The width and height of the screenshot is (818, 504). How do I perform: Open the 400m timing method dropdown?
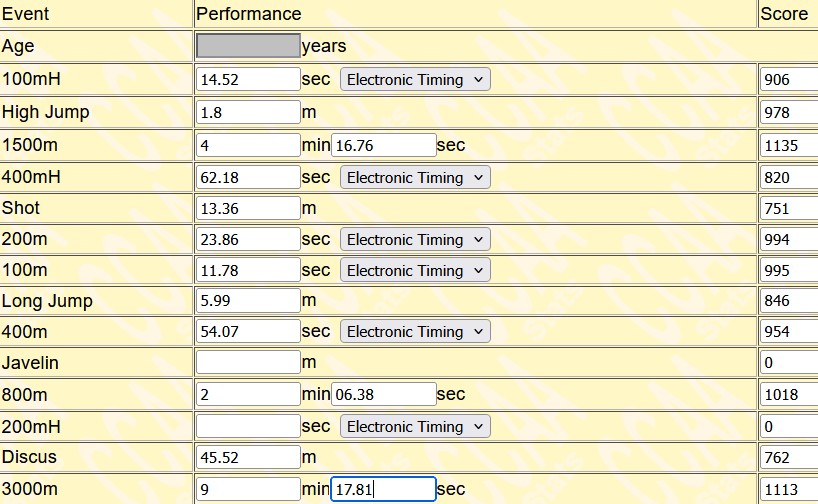pos(415,332)
